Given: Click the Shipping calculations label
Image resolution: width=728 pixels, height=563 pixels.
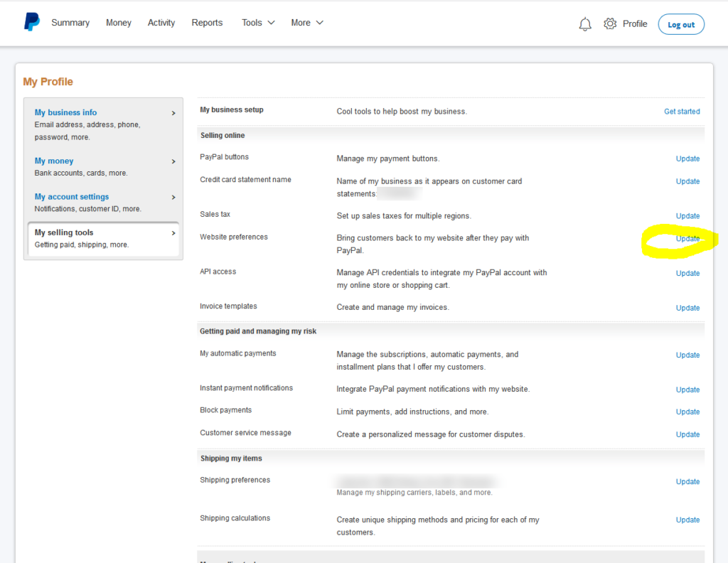Looking at the screenshot, I should [x=235, y=518].
